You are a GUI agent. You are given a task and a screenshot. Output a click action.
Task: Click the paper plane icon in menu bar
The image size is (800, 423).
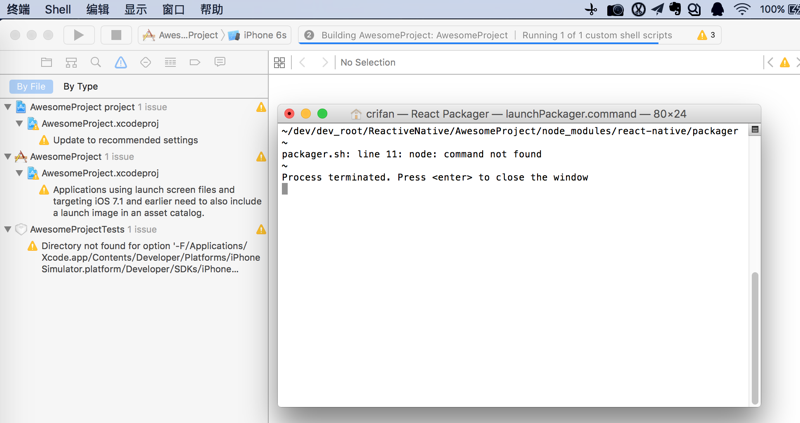pyautogui.click(x=658, y=9)
